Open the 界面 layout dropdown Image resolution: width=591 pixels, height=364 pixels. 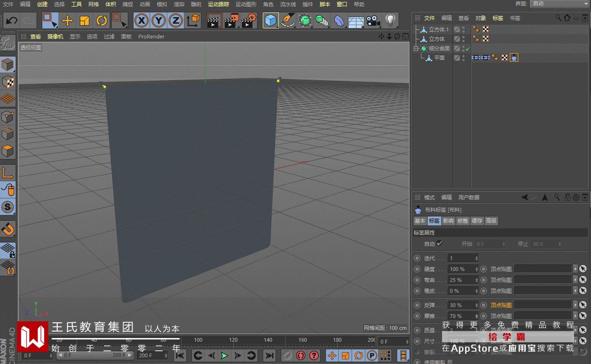coord(560,4)
